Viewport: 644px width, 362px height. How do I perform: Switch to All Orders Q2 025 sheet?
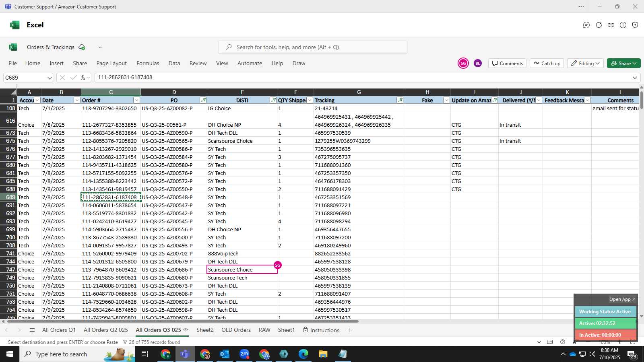click(106, 330)
